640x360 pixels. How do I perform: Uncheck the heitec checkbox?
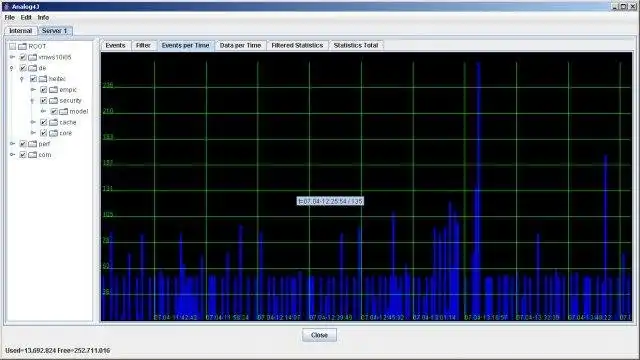point(33,79)
